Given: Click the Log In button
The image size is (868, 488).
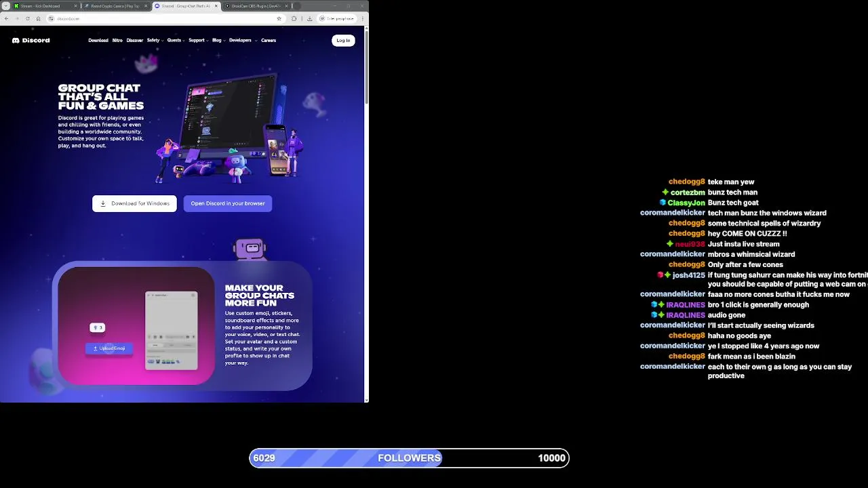Looking at the screenshot, I should [343, 41].
